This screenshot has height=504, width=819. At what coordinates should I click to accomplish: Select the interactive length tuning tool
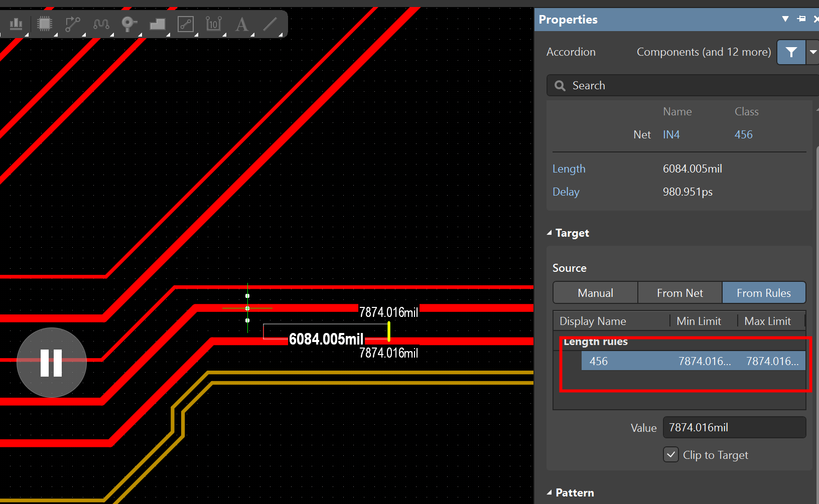101,24
